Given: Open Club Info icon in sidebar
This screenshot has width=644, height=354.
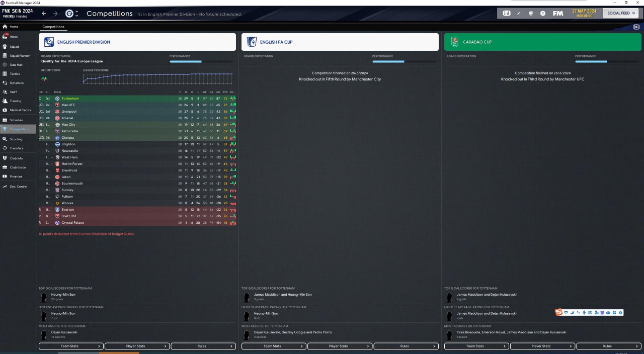Looking at the screenshot, I should (5, 158).
